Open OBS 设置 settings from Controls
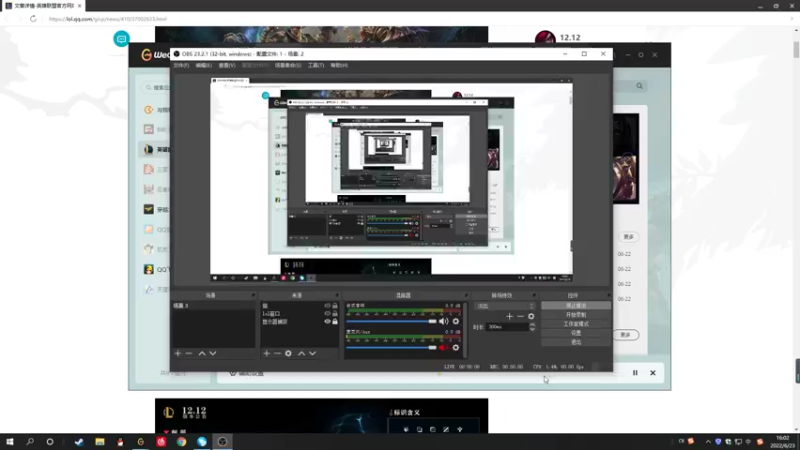 click(576, 333)
